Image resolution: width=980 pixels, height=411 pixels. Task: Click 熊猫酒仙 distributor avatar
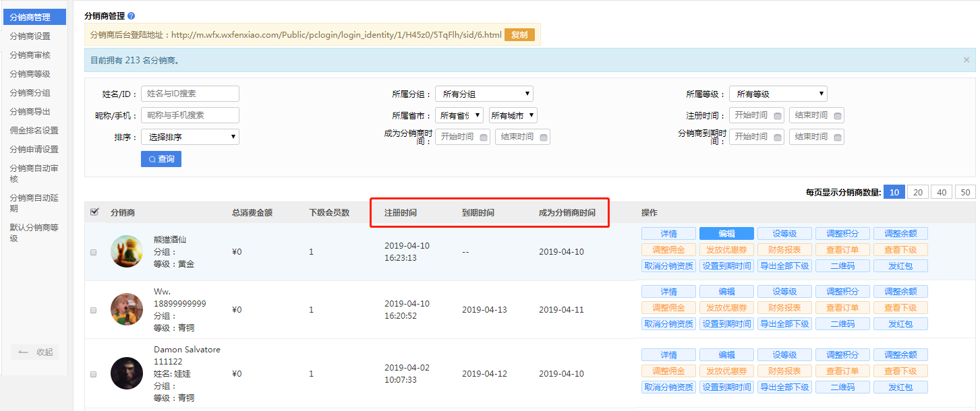(x=126, y=251)
